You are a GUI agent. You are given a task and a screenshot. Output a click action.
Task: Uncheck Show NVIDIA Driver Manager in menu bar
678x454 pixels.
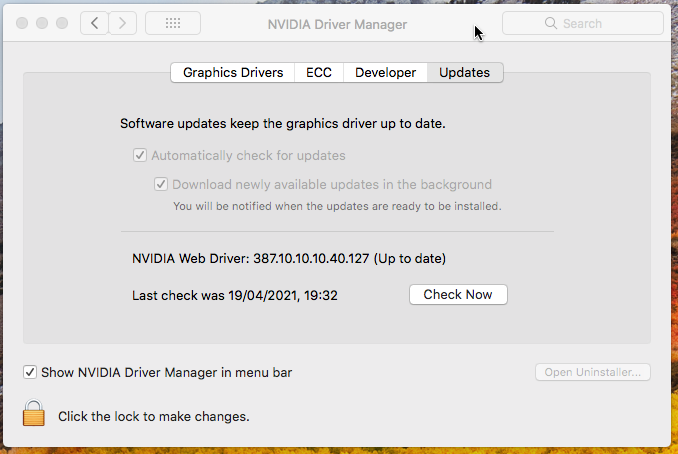30,373
